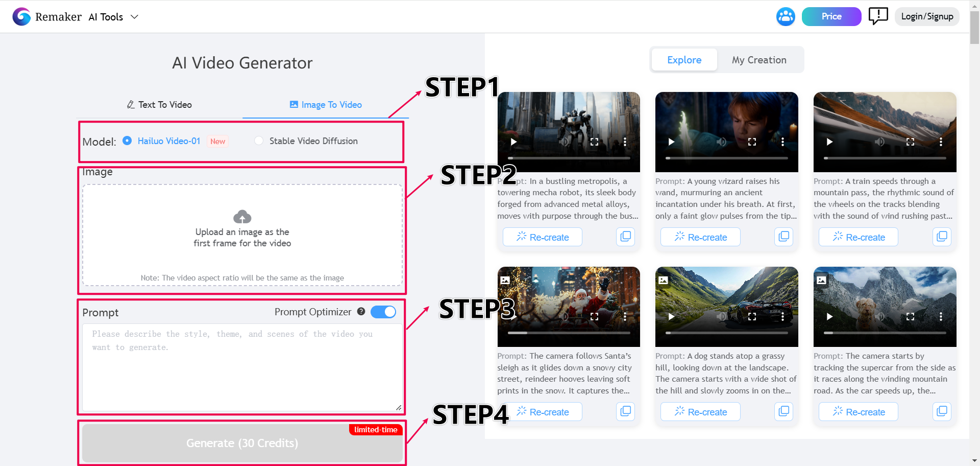Play the supercar mountain road video
The image size is (980, 466).
click(x=830, y=316)
